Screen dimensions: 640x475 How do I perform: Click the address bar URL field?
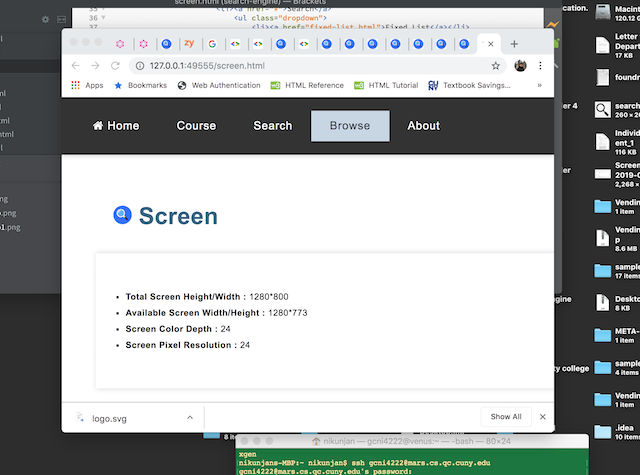point(300,65)
